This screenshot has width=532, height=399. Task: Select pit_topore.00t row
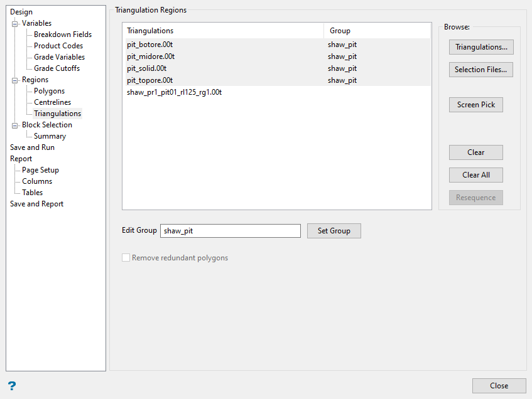click(x=277, y=80)
